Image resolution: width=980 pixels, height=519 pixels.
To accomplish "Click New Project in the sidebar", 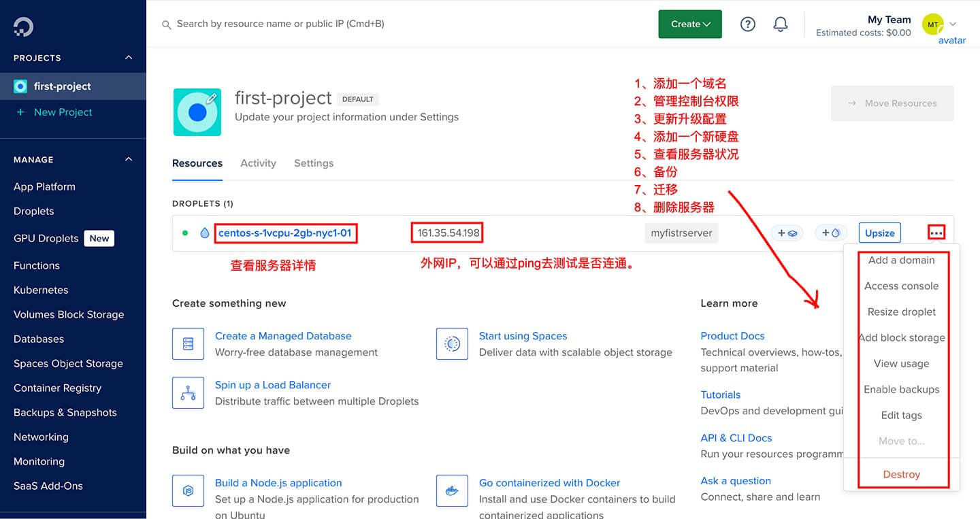I will (63, 112).
